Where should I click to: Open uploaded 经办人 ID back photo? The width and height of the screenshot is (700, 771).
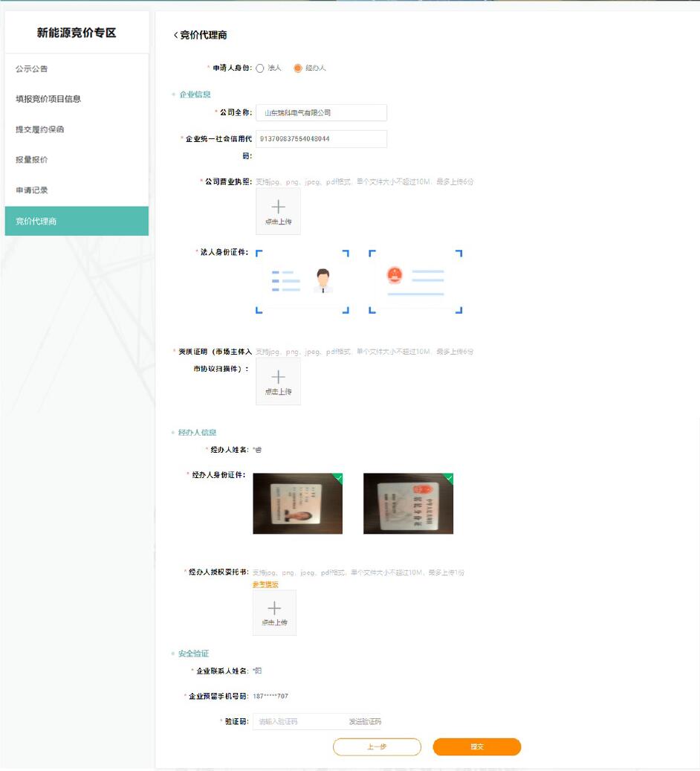(x=408, y=503)
